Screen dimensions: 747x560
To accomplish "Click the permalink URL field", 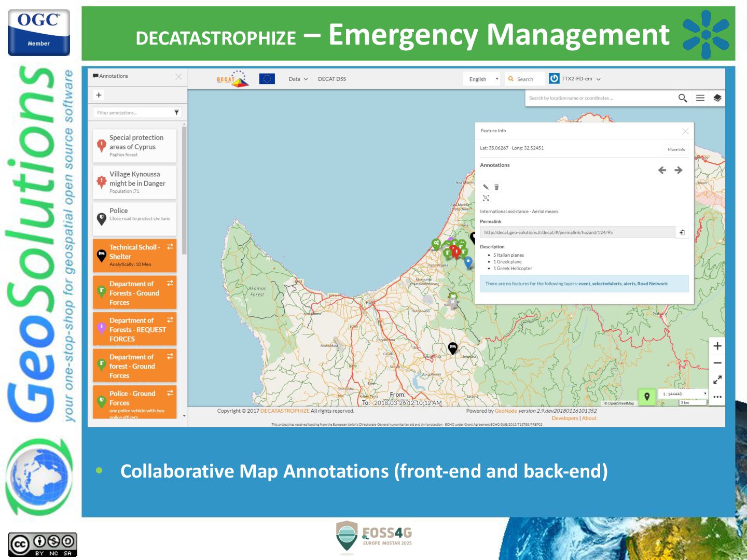I will pyautogui.click(x=577, y=232).
